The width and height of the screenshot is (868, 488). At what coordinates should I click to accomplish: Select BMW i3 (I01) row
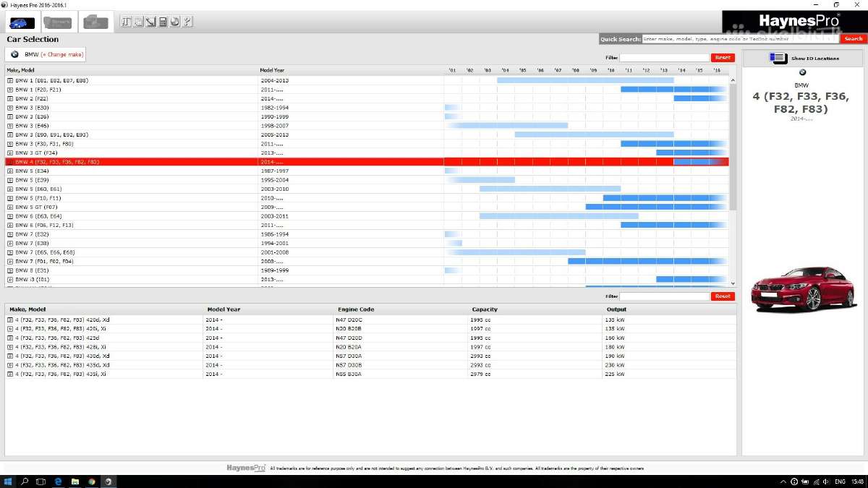point(367,279)
